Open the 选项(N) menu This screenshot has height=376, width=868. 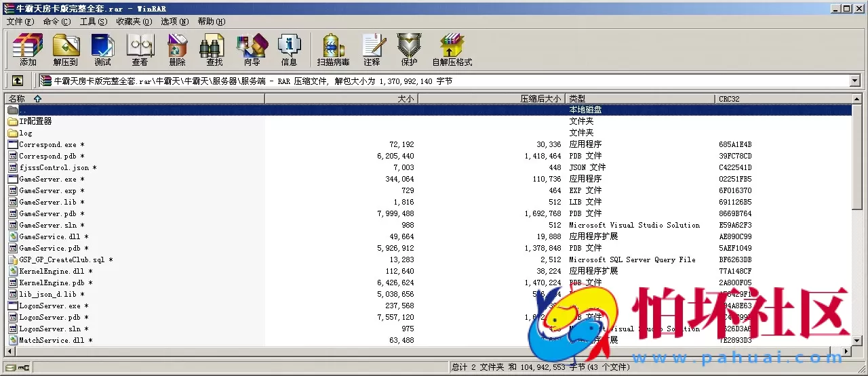coord(175,22)
